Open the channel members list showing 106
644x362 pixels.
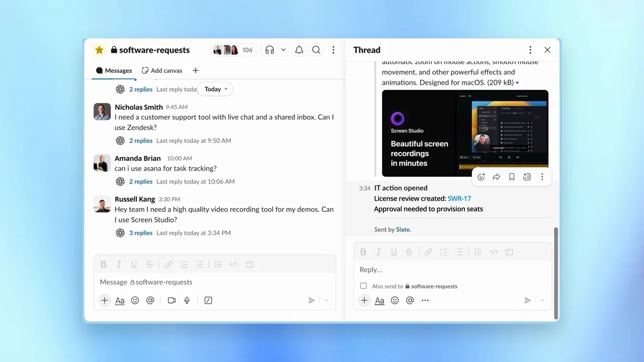(x=233, y=50)
